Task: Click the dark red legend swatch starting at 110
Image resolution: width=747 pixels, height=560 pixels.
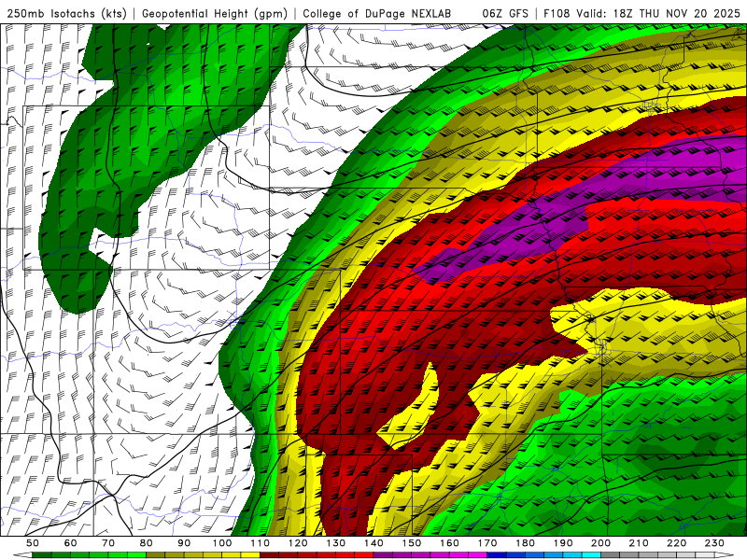Action: click(x=269, y=555)
